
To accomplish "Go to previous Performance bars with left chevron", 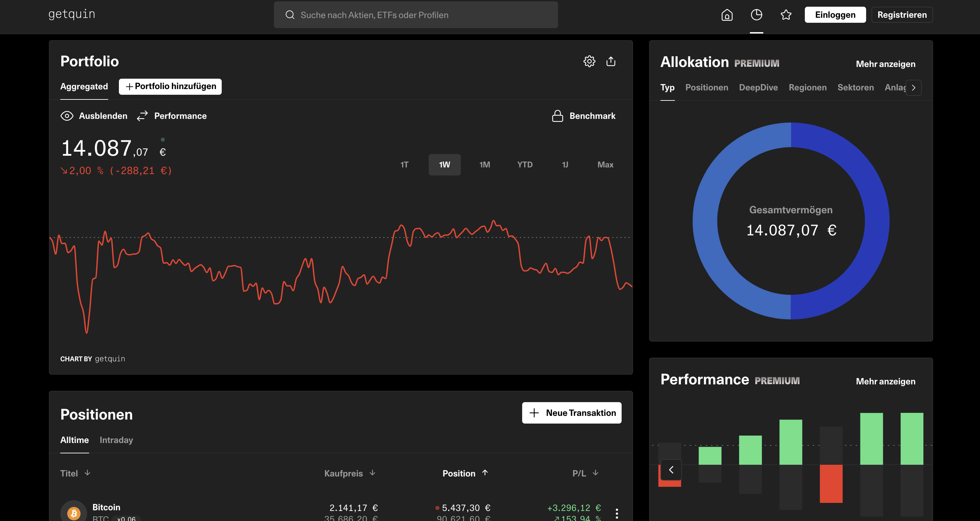I will click(x=671, y=470).
